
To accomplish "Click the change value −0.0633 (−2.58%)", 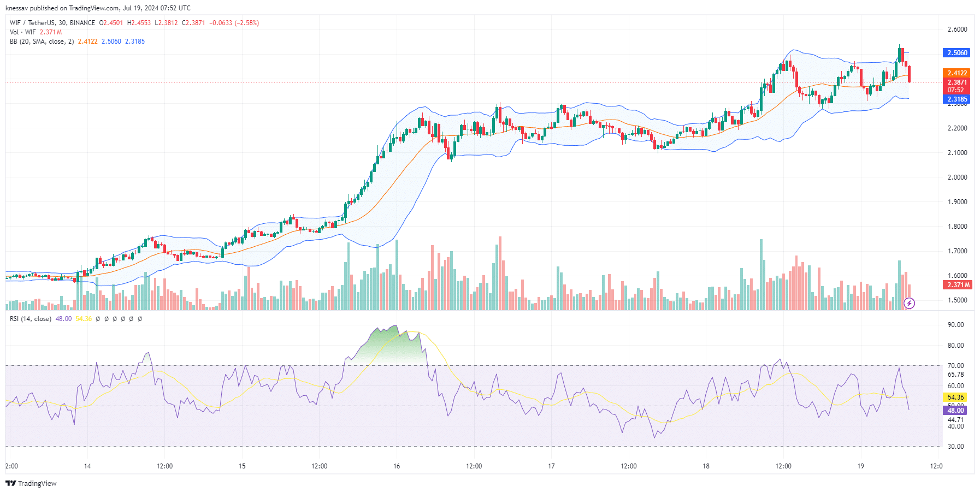I will (234, 23).
